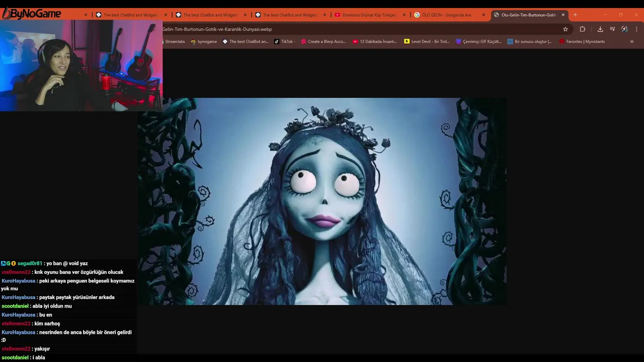Screen dimensions: 644x362
Task: Click the ByNoGame logo
Action: 31,14
